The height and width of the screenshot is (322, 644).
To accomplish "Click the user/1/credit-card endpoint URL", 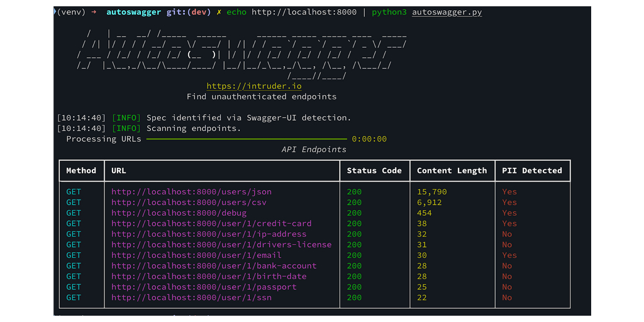I will [211, 223].
